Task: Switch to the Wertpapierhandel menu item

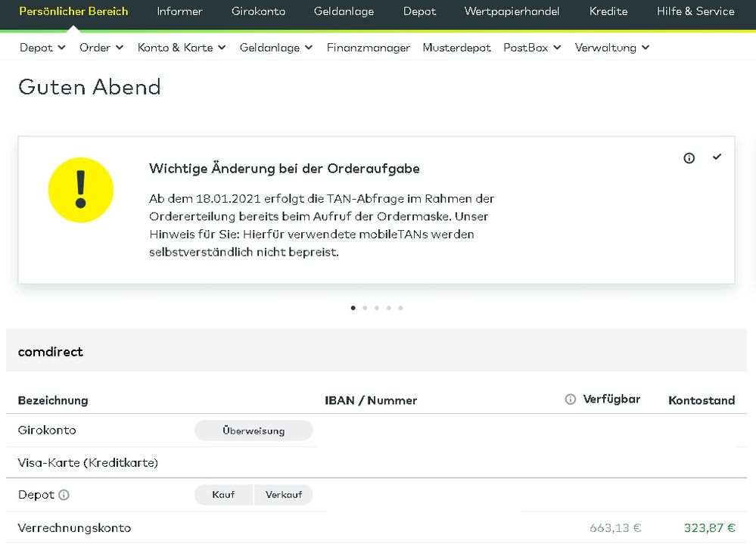Action: 511,11
